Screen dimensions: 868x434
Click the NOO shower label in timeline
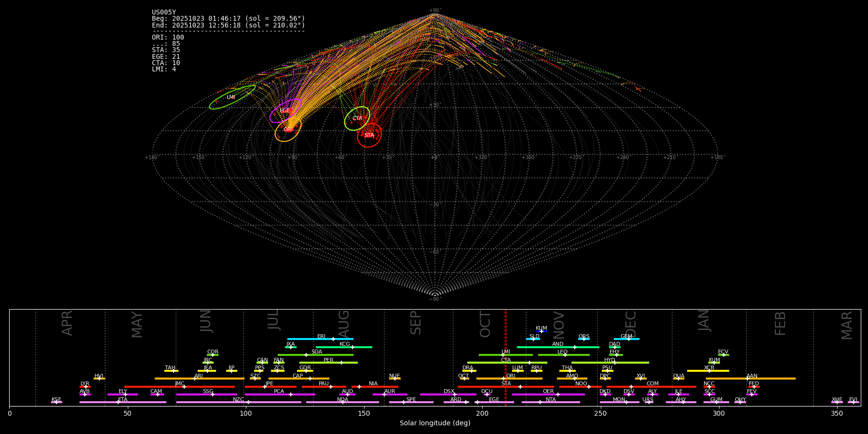[x=581, y=384]
